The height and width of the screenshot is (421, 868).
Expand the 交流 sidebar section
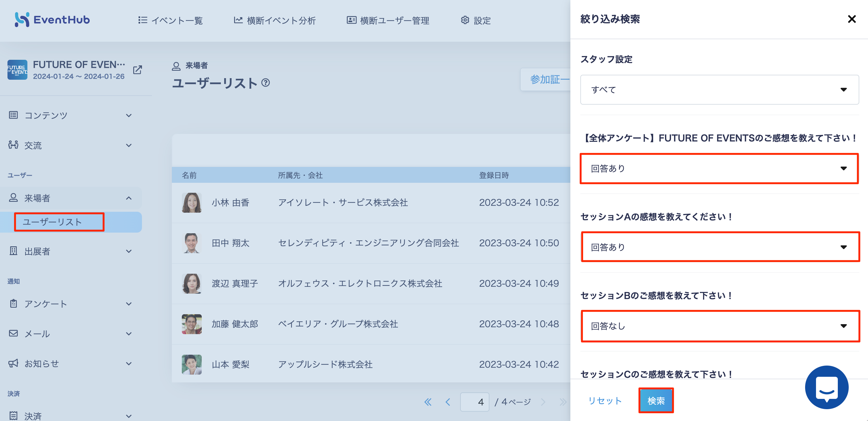click(70, 145)
